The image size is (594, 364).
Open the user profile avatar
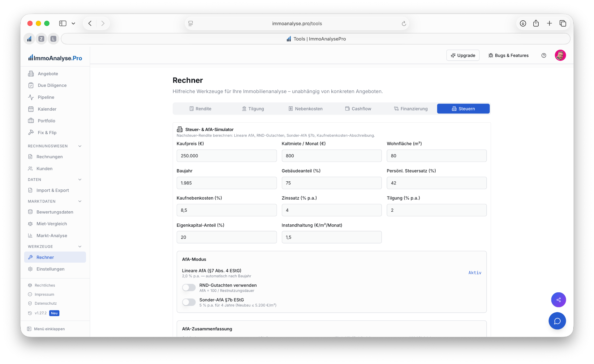pyautogui.click(x=560, y=55)
